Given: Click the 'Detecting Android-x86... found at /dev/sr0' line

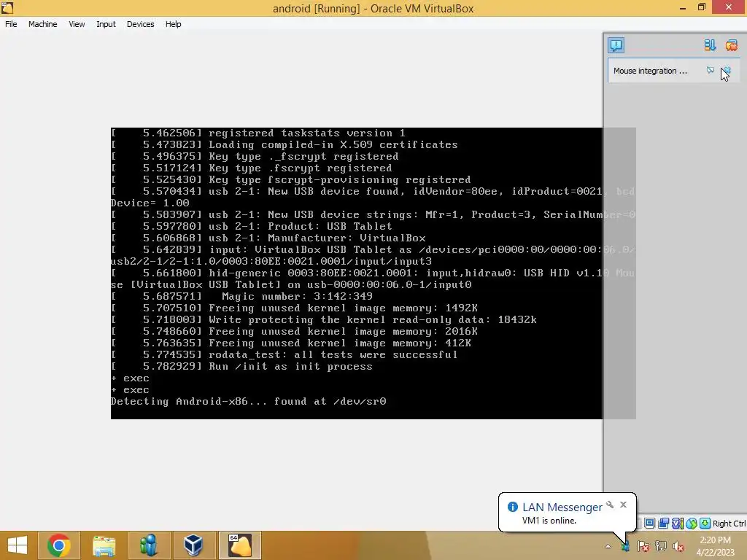Looking at the screenshot, I should point(248,402).
